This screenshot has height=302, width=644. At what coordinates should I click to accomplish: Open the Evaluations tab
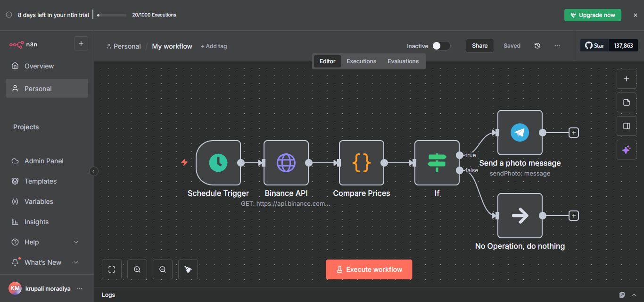[x=403, y=61]
